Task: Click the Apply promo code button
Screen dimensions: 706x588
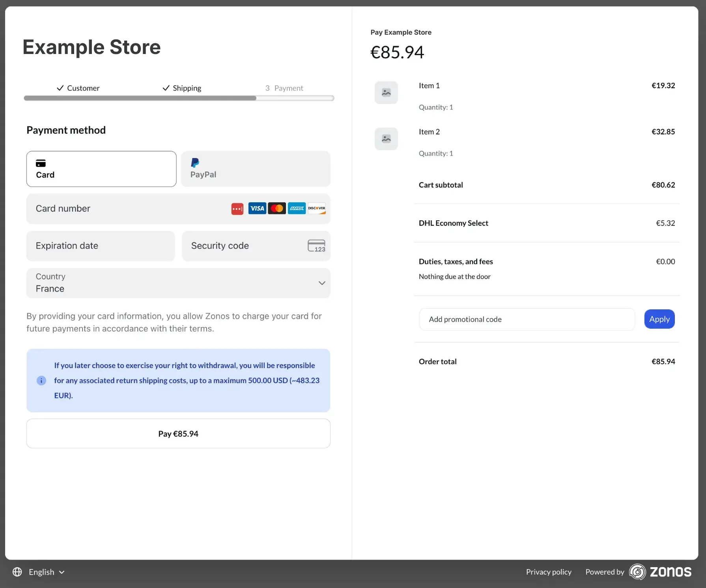Action: tap(659, 319)
